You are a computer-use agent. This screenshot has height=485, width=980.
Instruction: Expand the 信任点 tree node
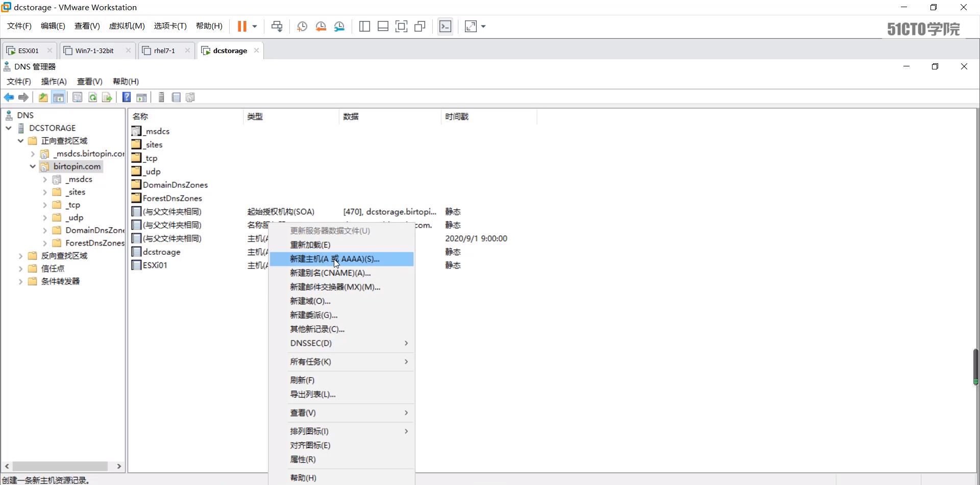point(20,269)
